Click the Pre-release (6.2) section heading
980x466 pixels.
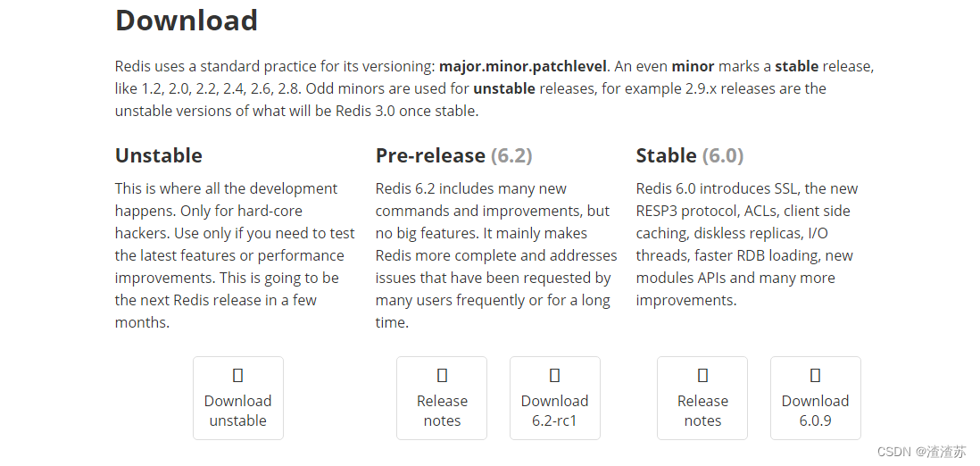pos(453,155)
